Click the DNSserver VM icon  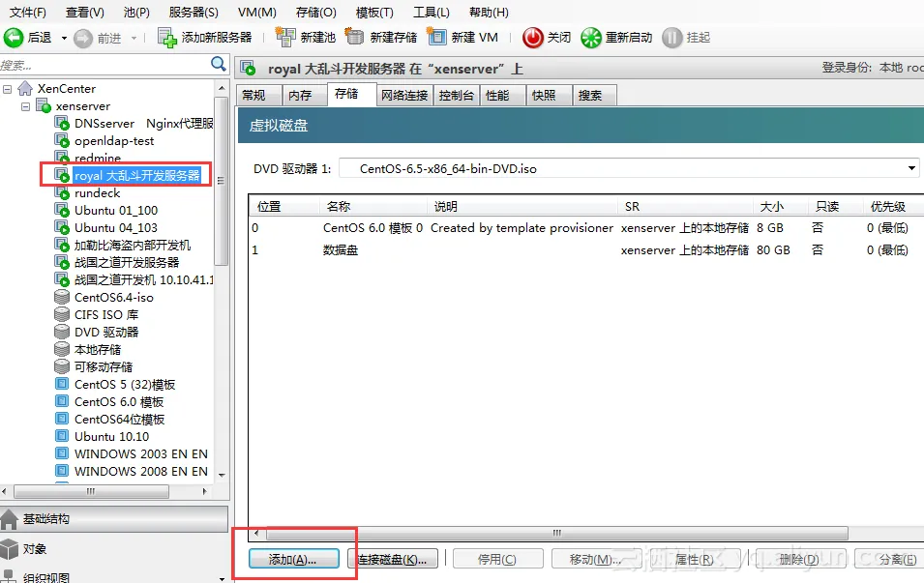[x=62, y=123]
